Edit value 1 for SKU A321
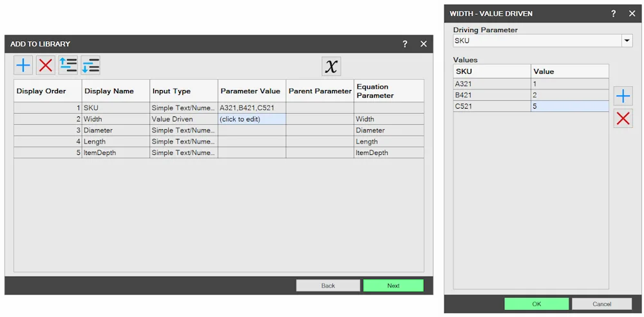 click(570, 84)
